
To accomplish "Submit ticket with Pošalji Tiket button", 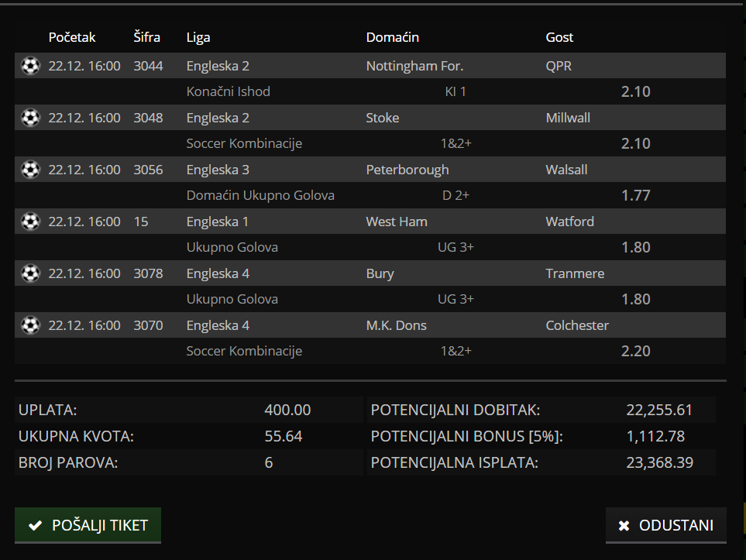I will (x=88, y=525).
